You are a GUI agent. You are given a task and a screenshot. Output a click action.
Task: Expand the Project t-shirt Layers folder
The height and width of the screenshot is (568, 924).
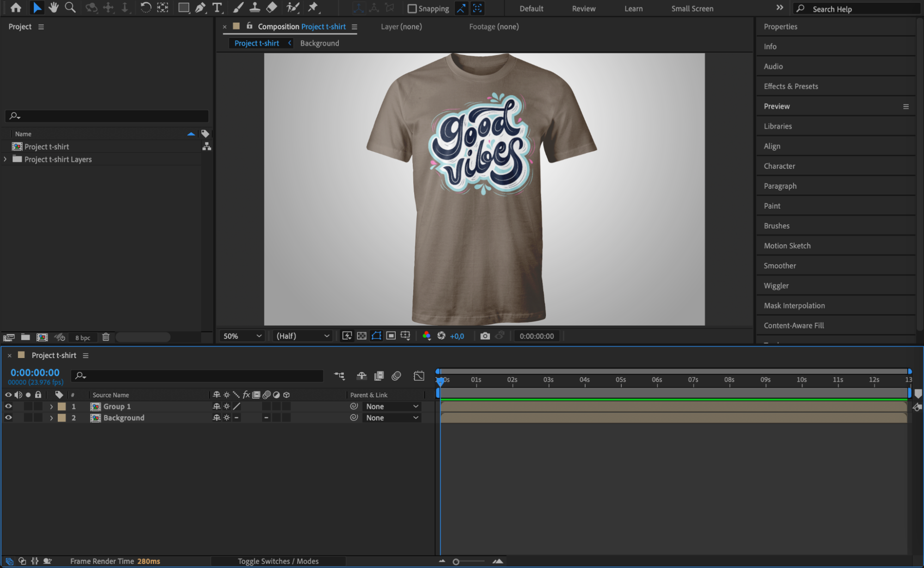(x=5, y=159)
